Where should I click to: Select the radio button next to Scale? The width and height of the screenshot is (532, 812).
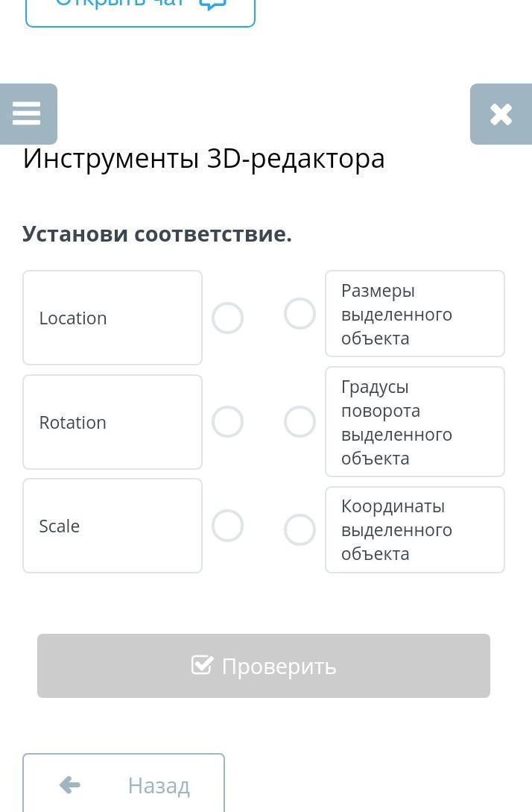[x=228, y=526]
